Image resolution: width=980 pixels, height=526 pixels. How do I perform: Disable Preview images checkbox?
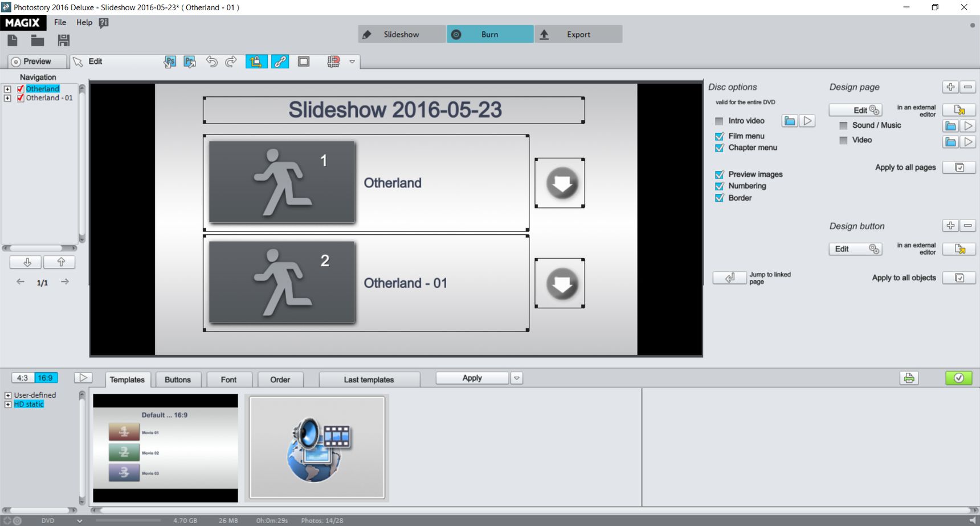click(x=719, y=174)
